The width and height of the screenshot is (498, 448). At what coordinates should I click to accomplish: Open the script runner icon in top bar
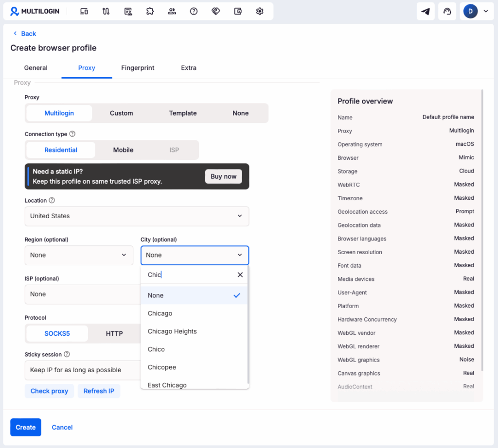pos(128,12)
